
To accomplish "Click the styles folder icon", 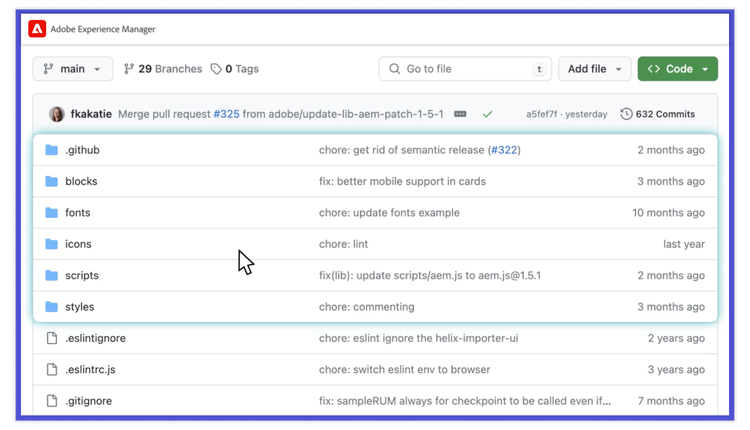I will [52, 307].
